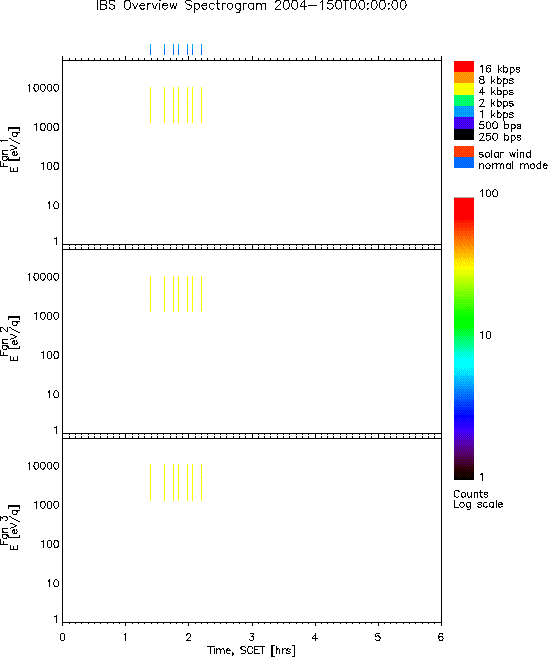This screenshot has height=657, width=548.
Task: Click the x-axis tick label '0'
Action: tap(62, 637)
